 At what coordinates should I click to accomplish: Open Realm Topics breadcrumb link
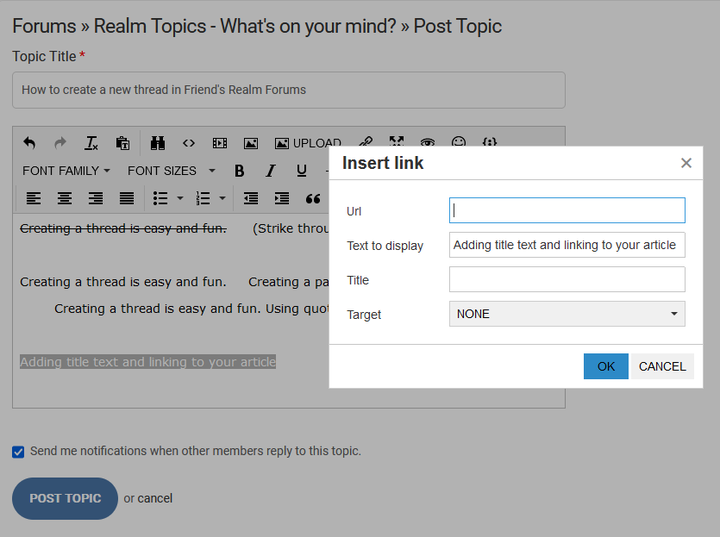[x=245, y=26]
